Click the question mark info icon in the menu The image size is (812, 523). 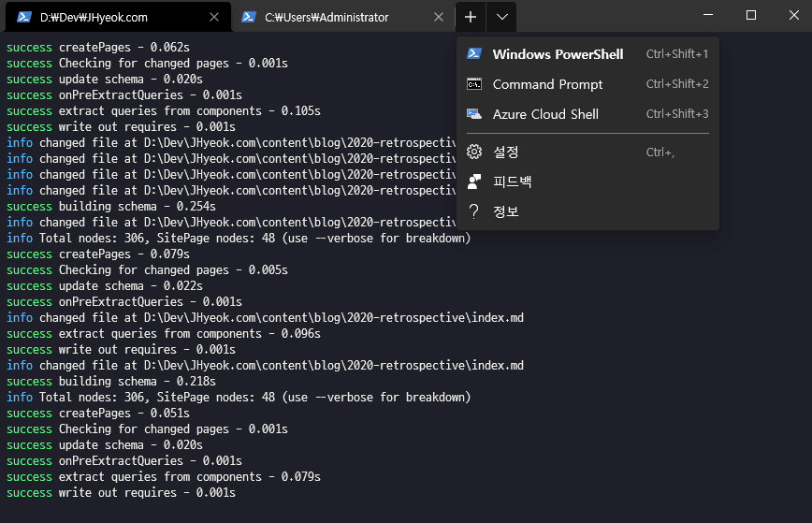pos(474,211)
